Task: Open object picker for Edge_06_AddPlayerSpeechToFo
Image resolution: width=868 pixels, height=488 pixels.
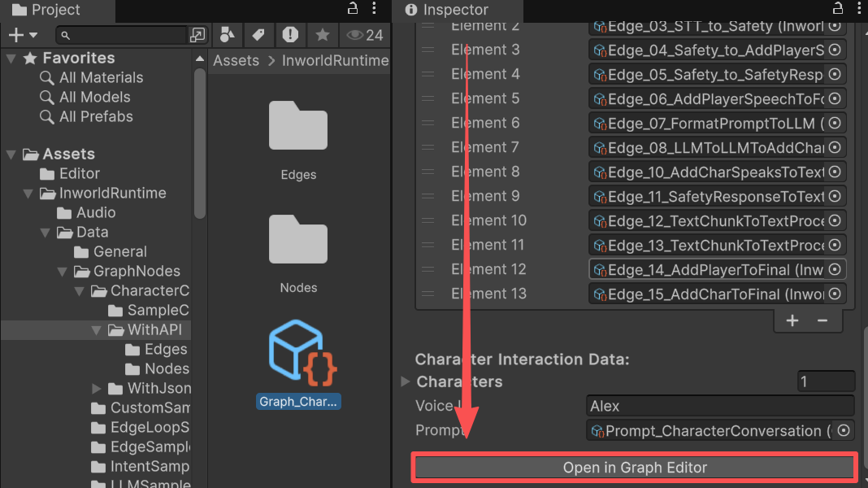Action: pos(835,98)
